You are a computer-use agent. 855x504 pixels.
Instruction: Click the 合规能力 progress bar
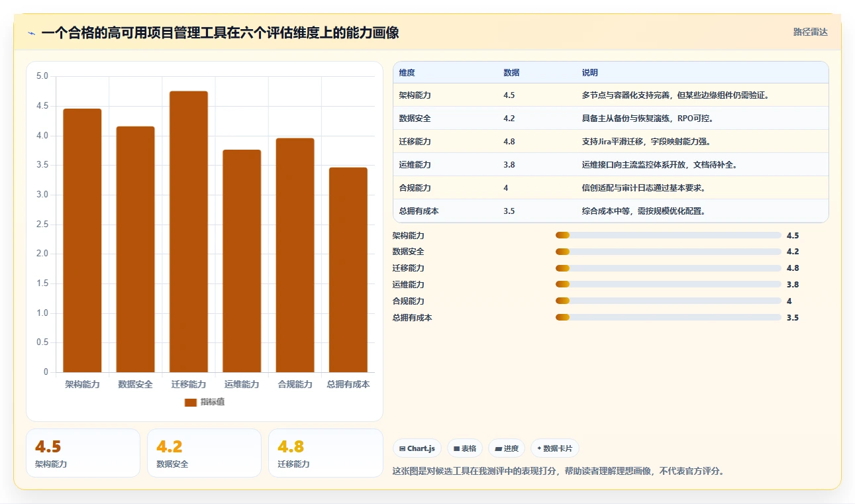click(668, 301)
